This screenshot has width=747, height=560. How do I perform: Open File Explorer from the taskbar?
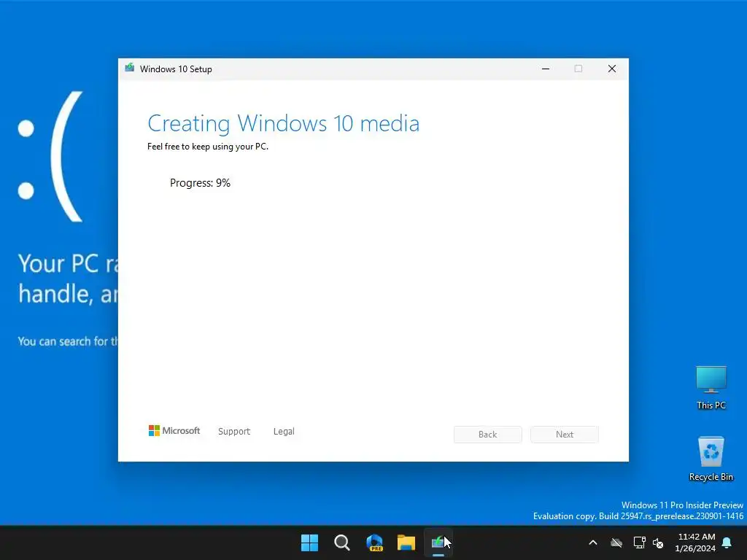406,542
